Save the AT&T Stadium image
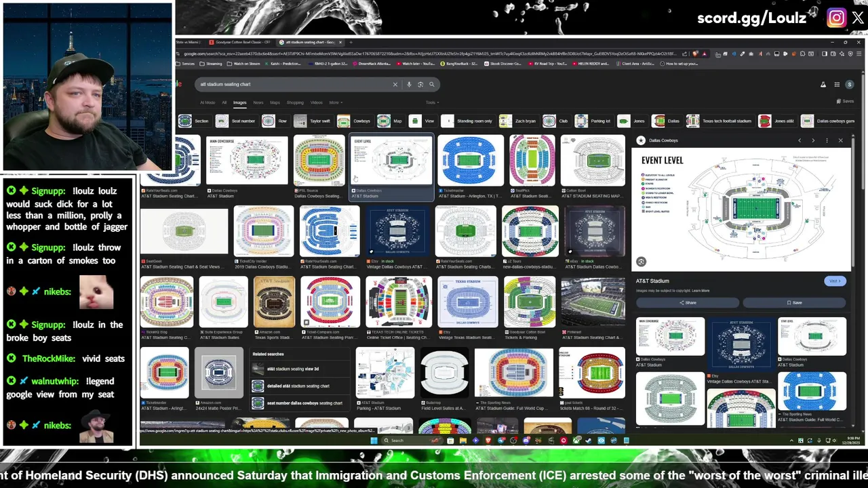 794,302
